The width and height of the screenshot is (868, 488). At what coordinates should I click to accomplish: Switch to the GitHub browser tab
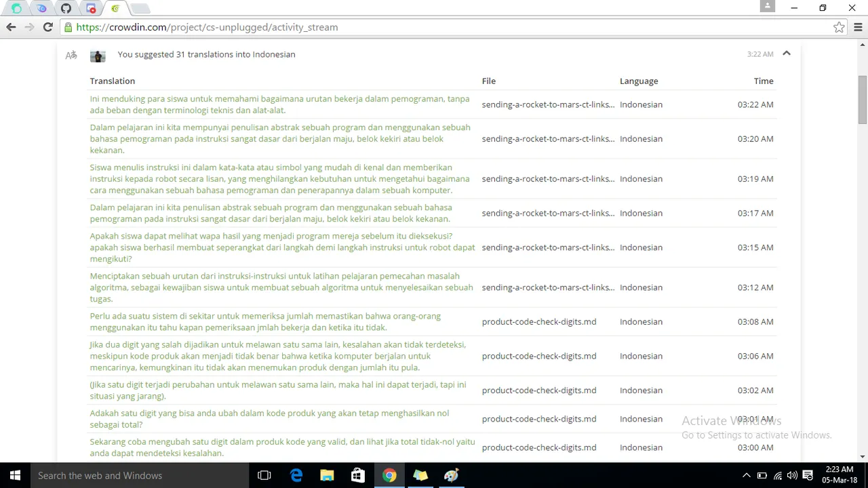click(x=66, y=9)
